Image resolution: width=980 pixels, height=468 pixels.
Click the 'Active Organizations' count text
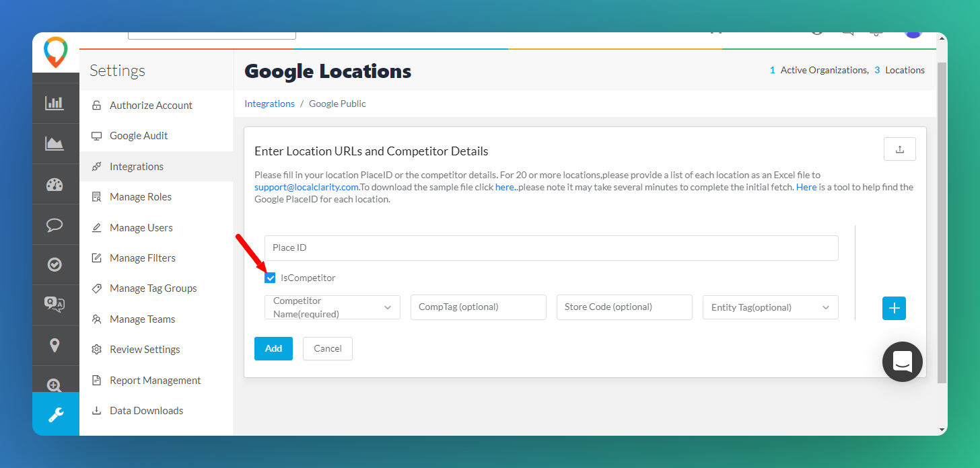(x=819, y=70)
